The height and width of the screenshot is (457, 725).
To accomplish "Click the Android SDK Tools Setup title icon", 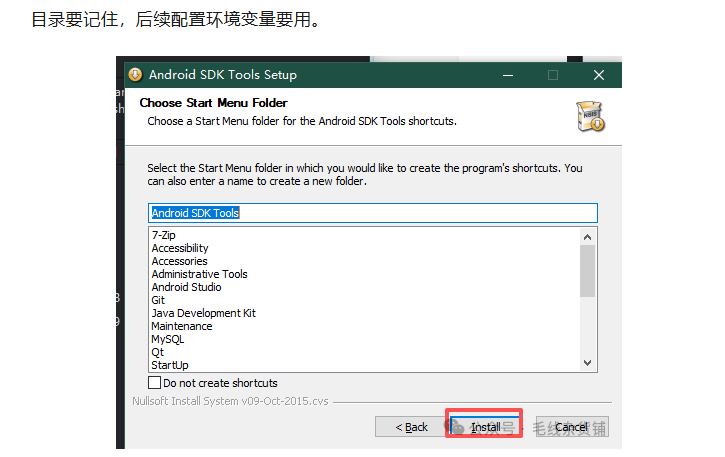I will 135,74.
